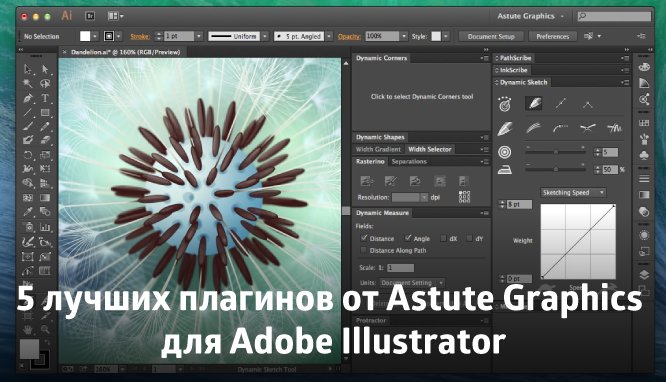Click the Preferences button
This screenshot has height=382, width=666.
(553, 37)
